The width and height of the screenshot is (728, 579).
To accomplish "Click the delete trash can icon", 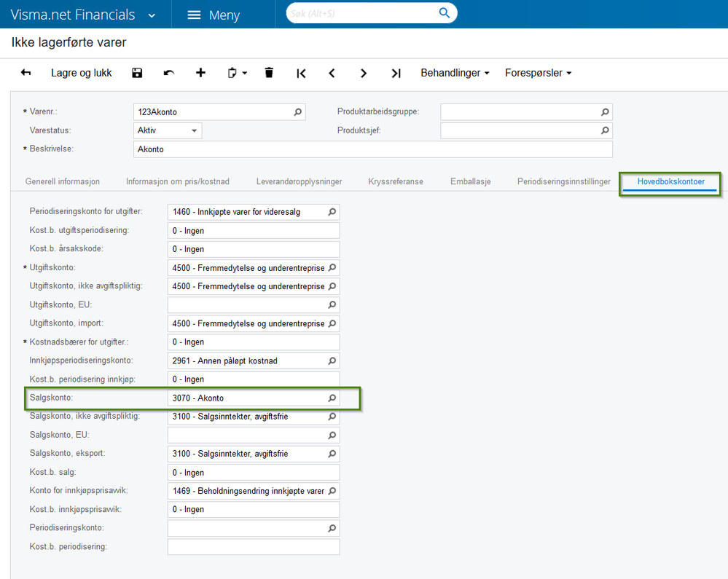I will point(269,73).
